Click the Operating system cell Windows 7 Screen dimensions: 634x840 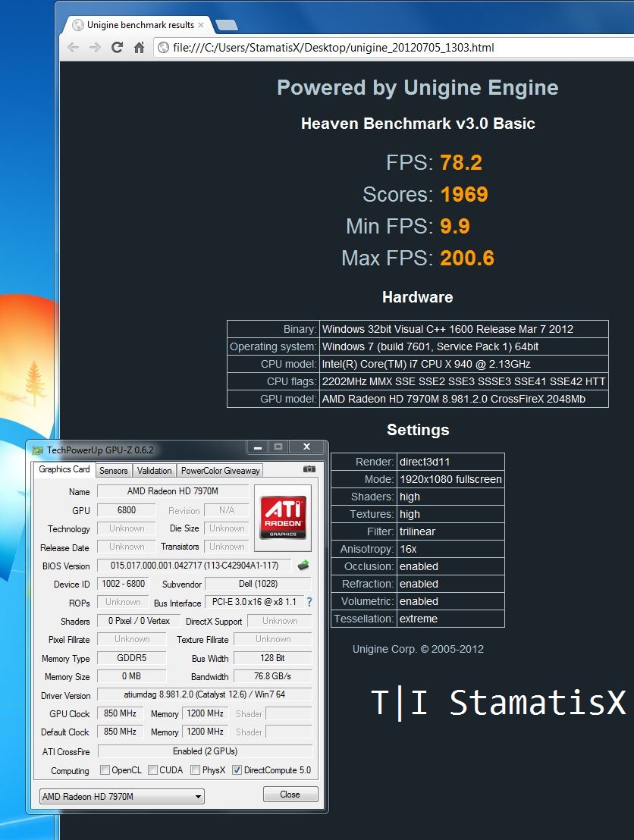pyautogui.click(x=463, y=346)
